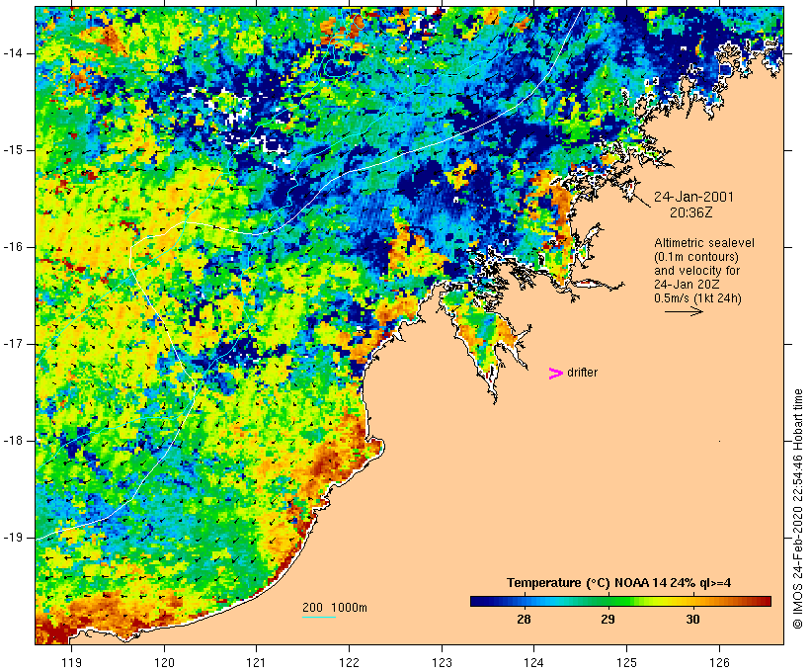Click the cyan bathymetry legend line

click(319, 617)
